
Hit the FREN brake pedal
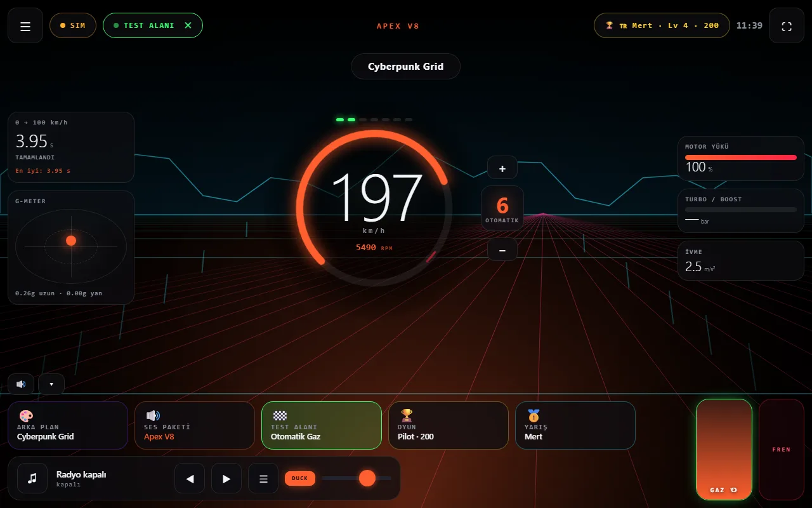pyautogui.click(x=782, y=450)
